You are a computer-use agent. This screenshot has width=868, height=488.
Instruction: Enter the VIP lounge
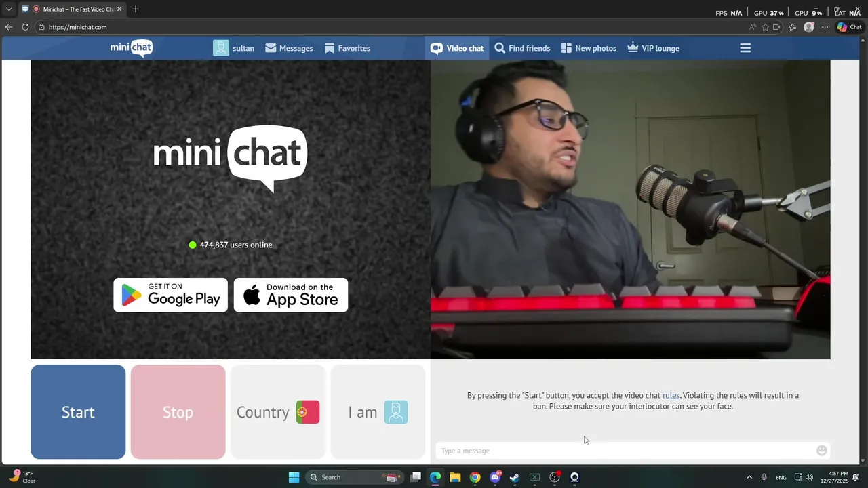click(654, 48)
